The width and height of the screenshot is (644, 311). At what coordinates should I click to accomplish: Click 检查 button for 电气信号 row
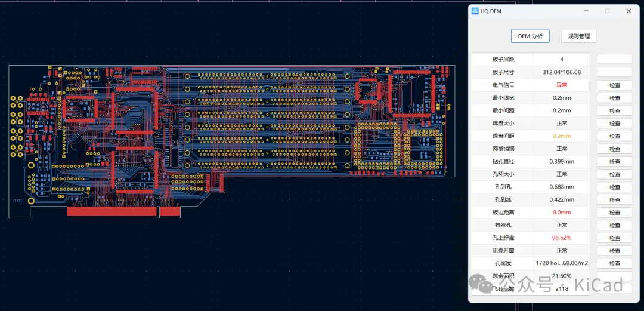[x=614, y=85]
